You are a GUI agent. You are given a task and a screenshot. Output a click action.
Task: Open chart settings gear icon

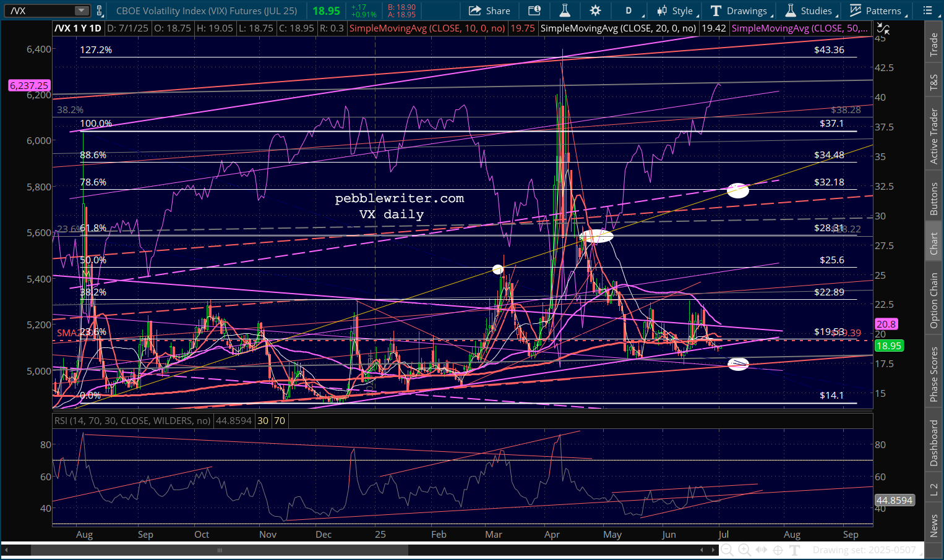click(x=595, y=11)
